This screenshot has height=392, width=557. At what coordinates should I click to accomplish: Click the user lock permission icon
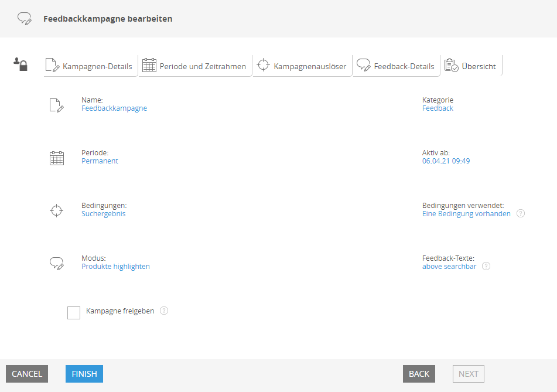pyautogui.click(x=20, y=64)
